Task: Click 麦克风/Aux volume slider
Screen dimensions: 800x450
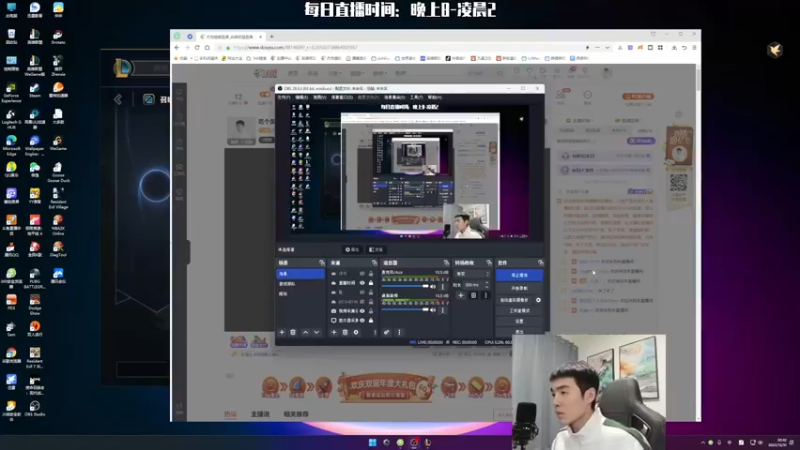Action: click(405, 287)
